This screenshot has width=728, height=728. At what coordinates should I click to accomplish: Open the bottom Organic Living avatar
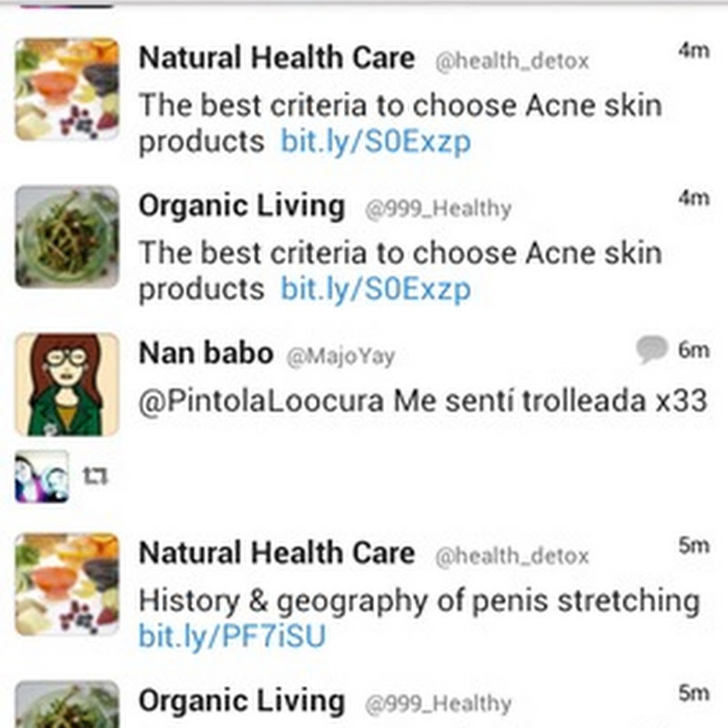pyautogui.click(x=66, y=706)
